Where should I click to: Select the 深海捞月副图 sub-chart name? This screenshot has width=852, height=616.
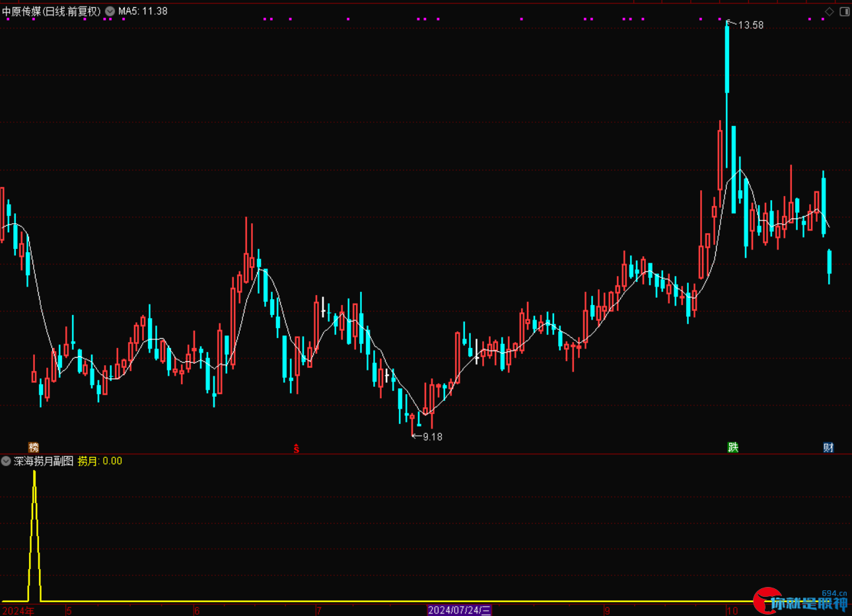pos(44,461)
